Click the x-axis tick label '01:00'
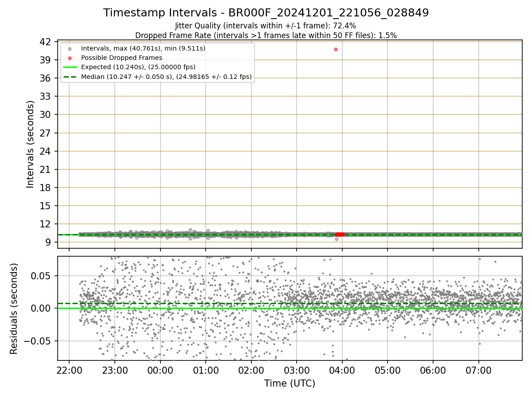 tap(206, 370)
